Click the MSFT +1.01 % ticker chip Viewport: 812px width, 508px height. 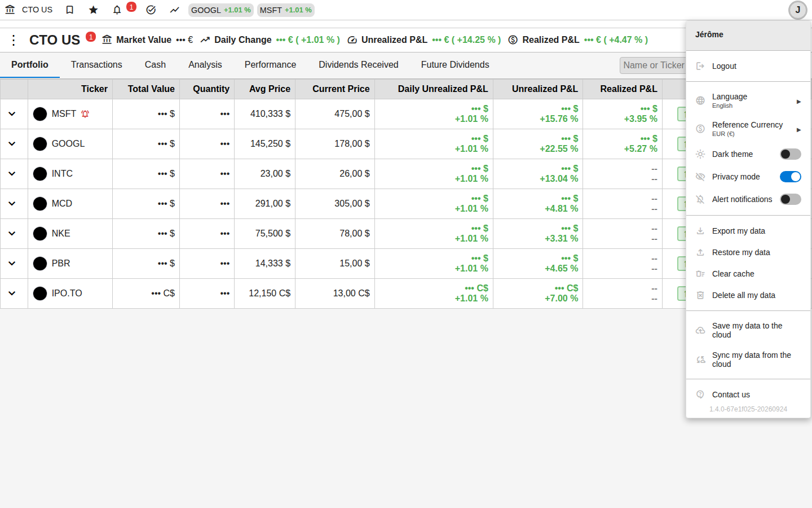tap(286, 10)
